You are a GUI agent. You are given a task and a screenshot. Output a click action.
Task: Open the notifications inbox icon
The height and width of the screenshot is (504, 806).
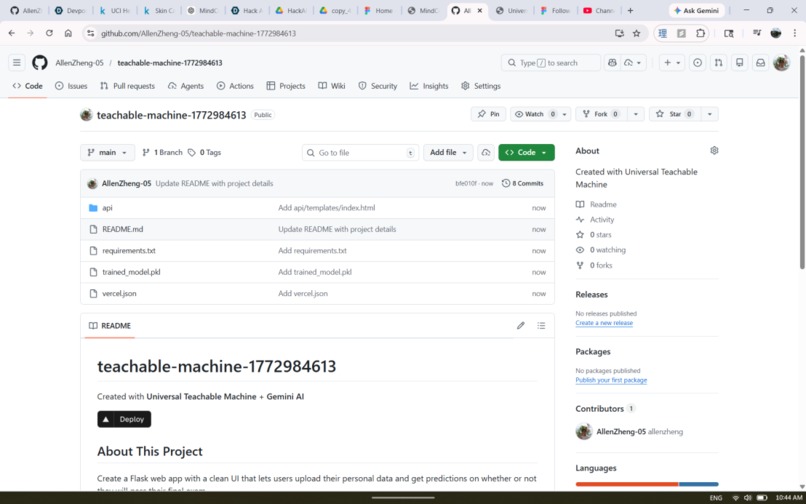click(760, 63)
